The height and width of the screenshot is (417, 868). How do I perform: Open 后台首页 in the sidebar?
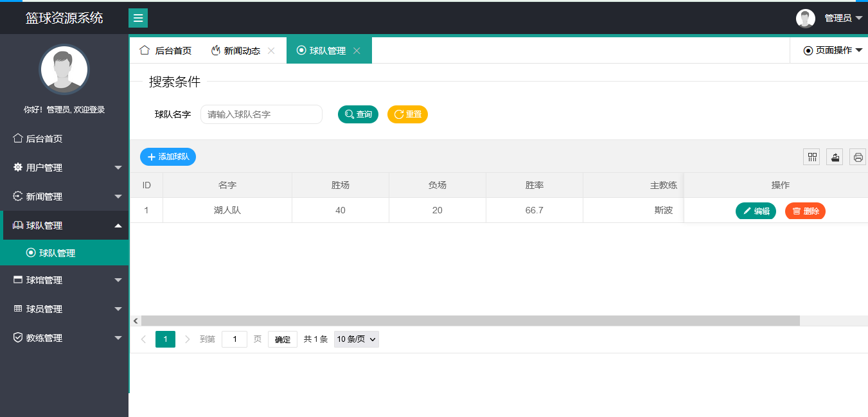coord(64,139)
